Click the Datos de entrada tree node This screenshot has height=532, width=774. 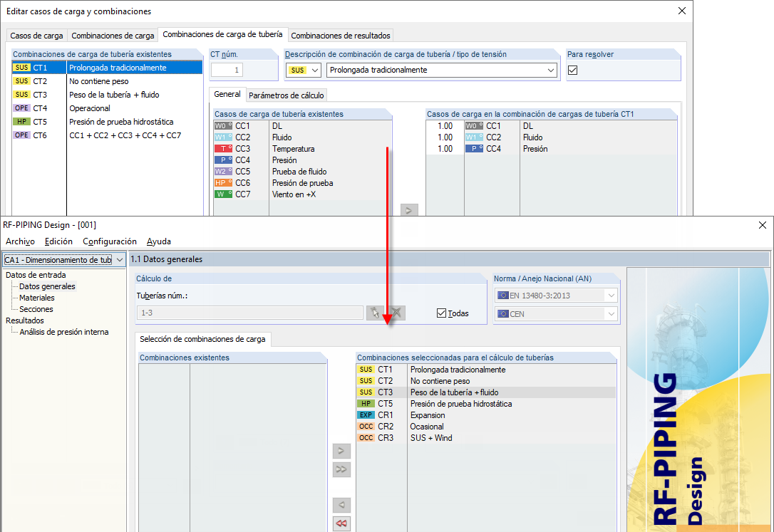(x=36, y=275)
